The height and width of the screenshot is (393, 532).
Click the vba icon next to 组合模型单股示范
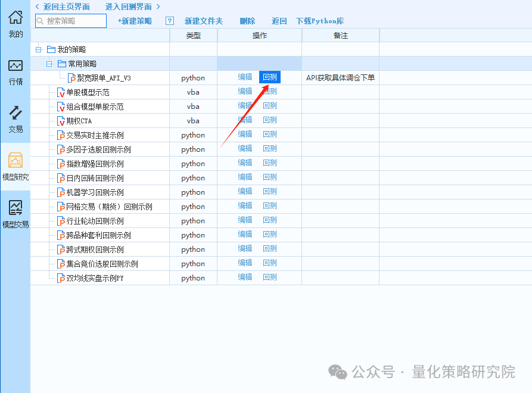(61, 107)
